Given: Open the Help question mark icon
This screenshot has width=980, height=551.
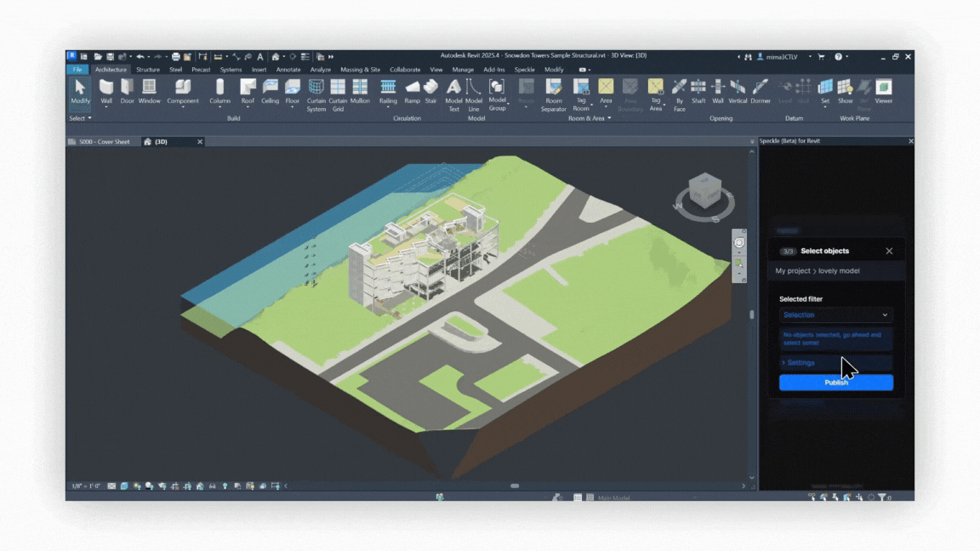Looking at the screenshot, I should (x=838, y=57).
